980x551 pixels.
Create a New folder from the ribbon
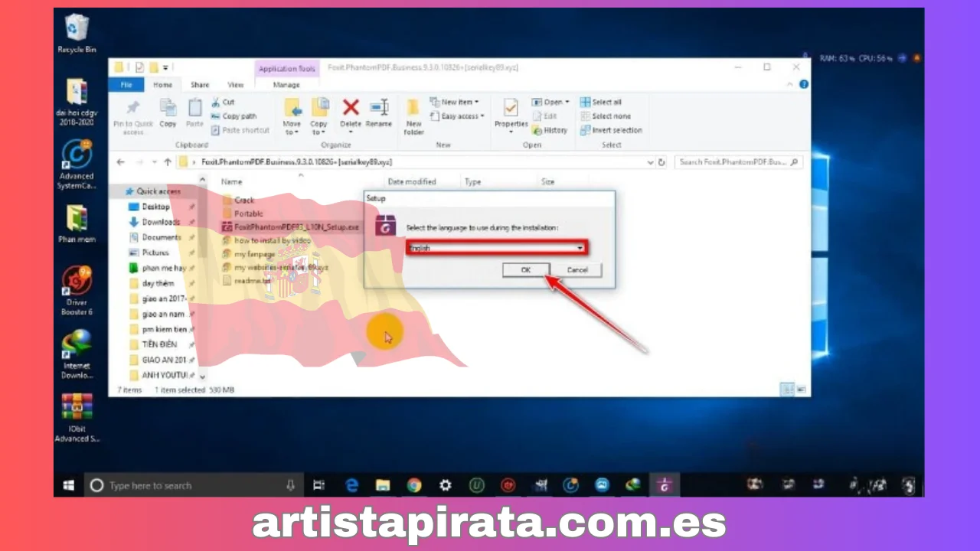click(x=413, y=116)
